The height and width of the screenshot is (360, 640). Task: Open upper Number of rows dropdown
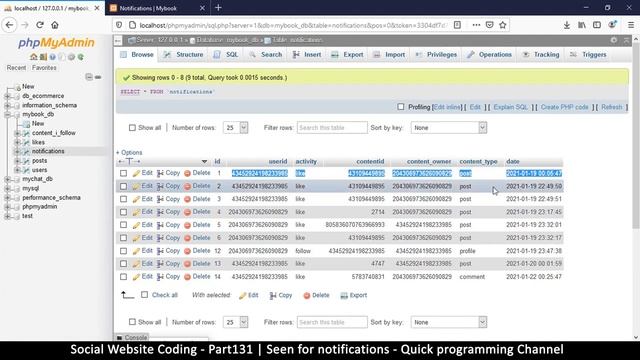point(236,128)
